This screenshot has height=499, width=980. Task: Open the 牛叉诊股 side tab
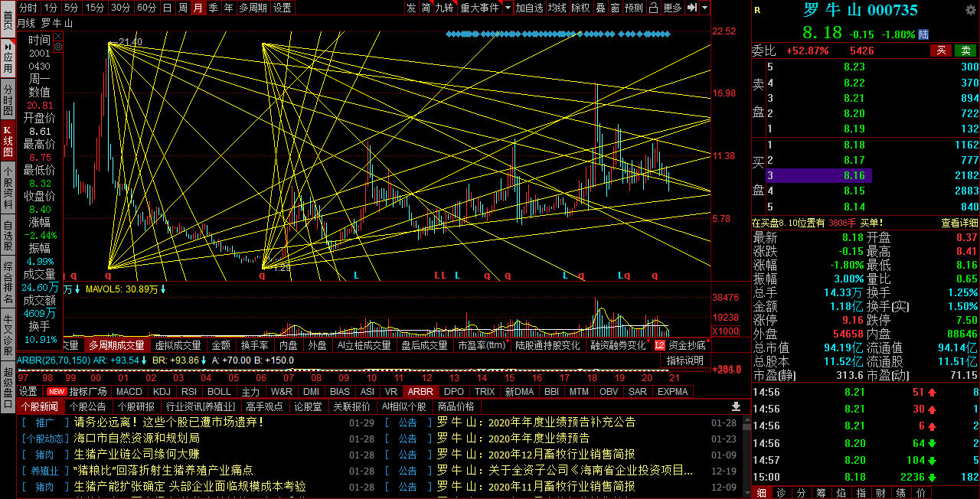coord(8,336)
